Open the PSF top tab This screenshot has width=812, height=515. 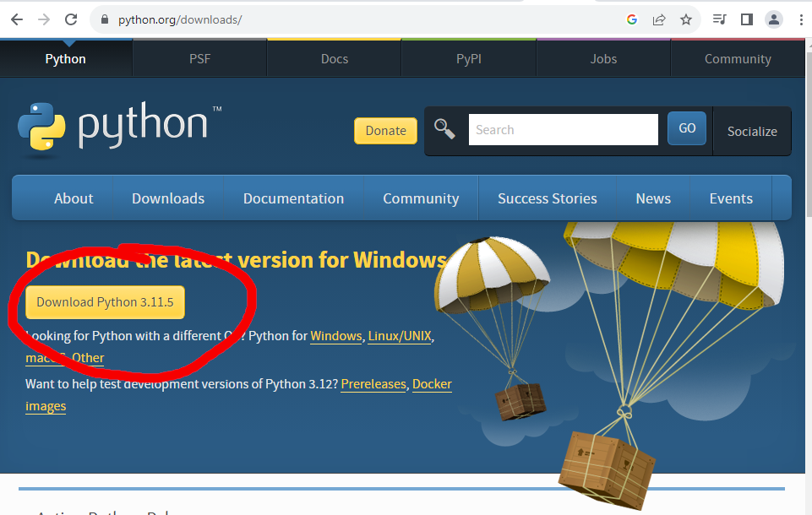(200, 59)
